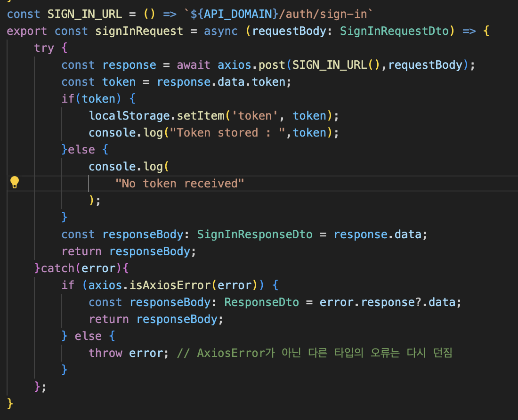Click 'response' in 'response.data.token'
This screenshot has height=420, width=518.
coord(184,82)
